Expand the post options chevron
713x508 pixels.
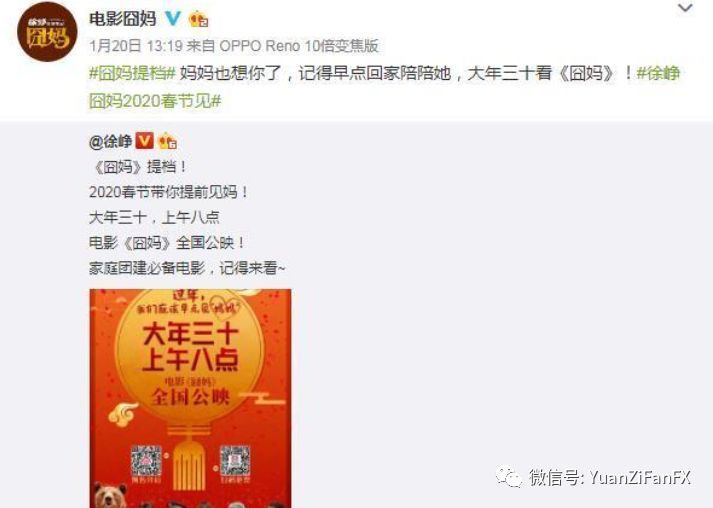[685, 8]
